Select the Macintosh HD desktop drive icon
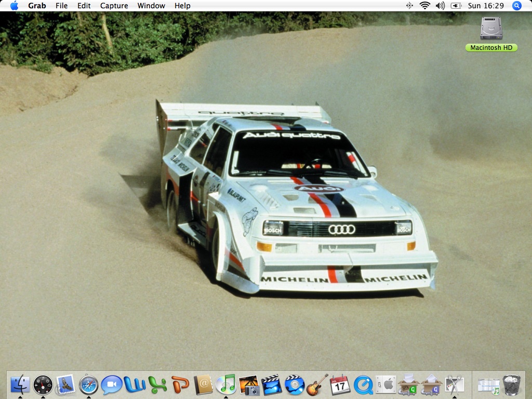The height and width of the screenshot is (399, 532). pos(491,28)
